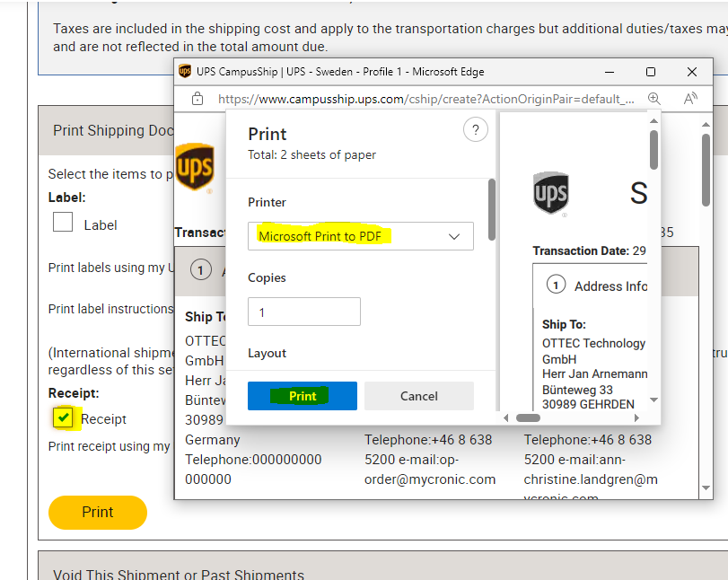The height and width of the screenshot is (580, 728).
Task: Click preview horizontal scroll right arrow
Action: tap(636, 417)
